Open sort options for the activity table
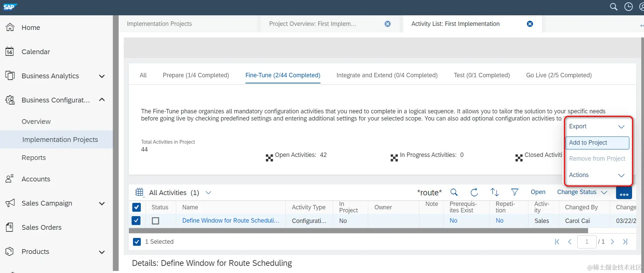Viewport: 644px width, 273px height. [x=494, y=192]
